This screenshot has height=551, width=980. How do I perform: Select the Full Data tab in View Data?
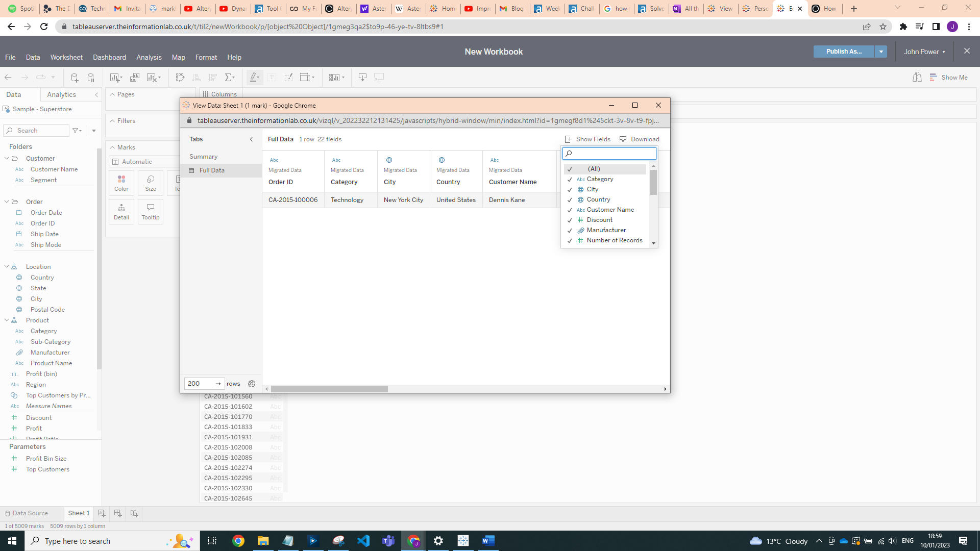click(220, 170)
